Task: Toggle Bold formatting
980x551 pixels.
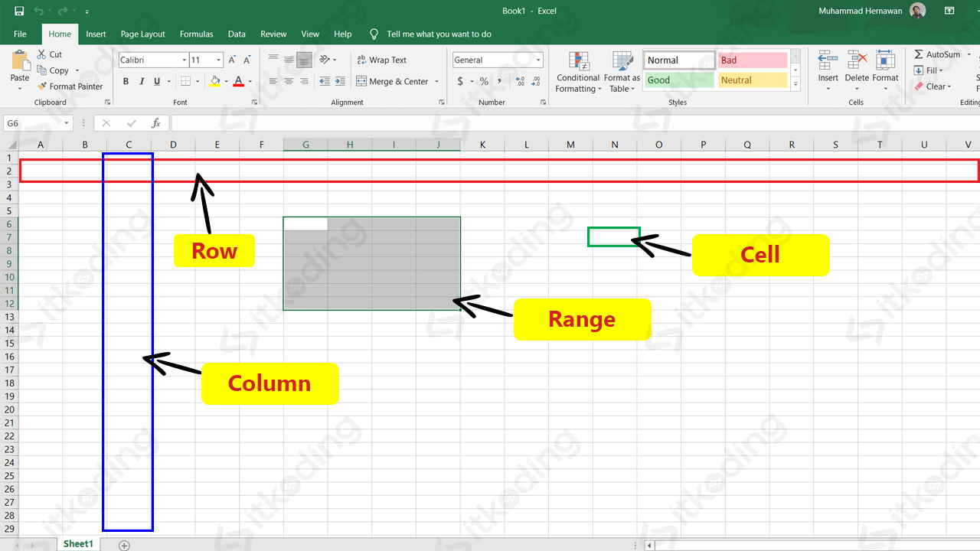Action: [x=126, y=81]
